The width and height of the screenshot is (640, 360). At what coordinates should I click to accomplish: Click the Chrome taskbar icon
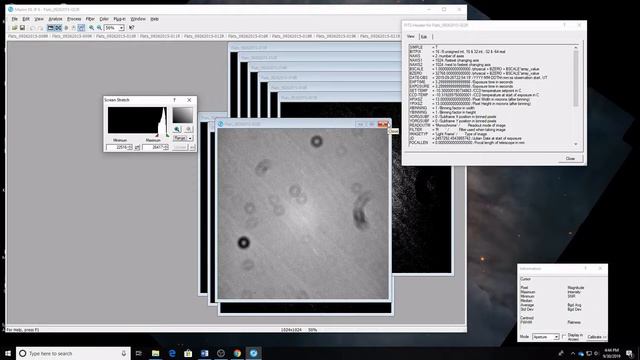[x=237, y=353]
